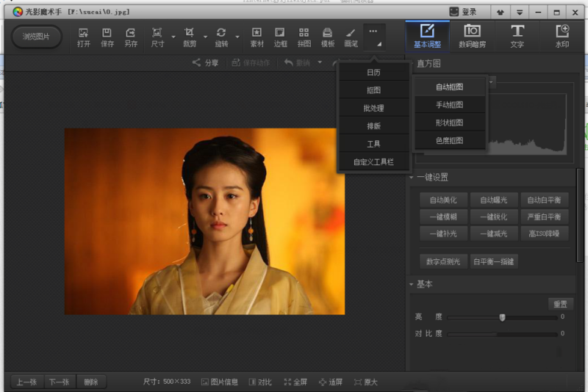Choose 自定义工具栏 from the menu

(x=373, y=162)
